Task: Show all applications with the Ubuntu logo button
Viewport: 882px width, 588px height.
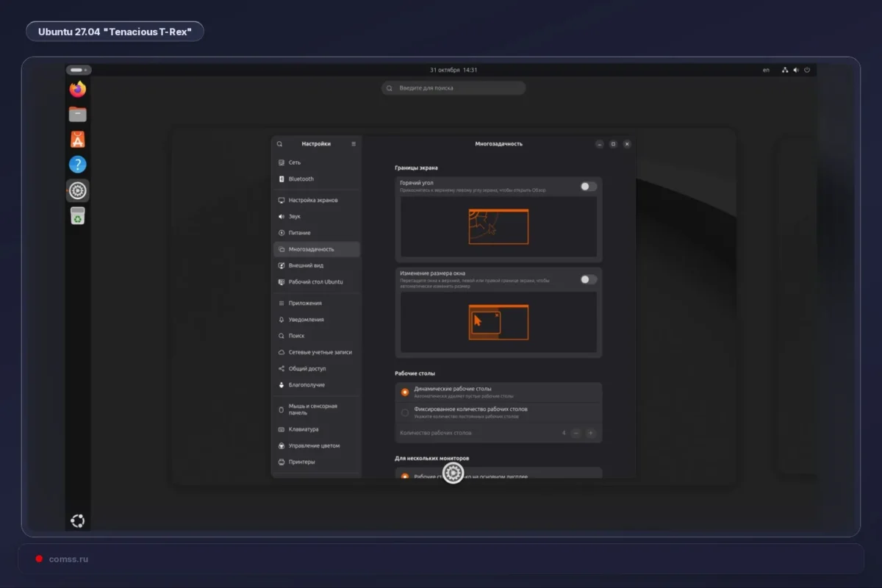Action: click(x=78, y=521)
